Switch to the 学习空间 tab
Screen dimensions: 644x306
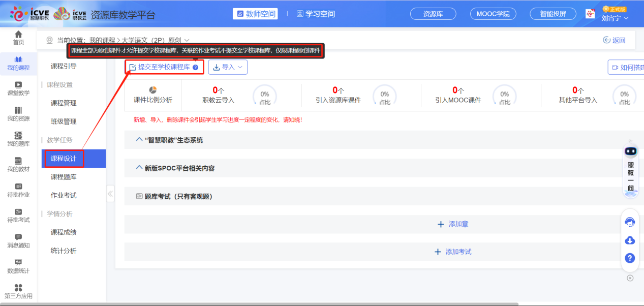[316, 14]
